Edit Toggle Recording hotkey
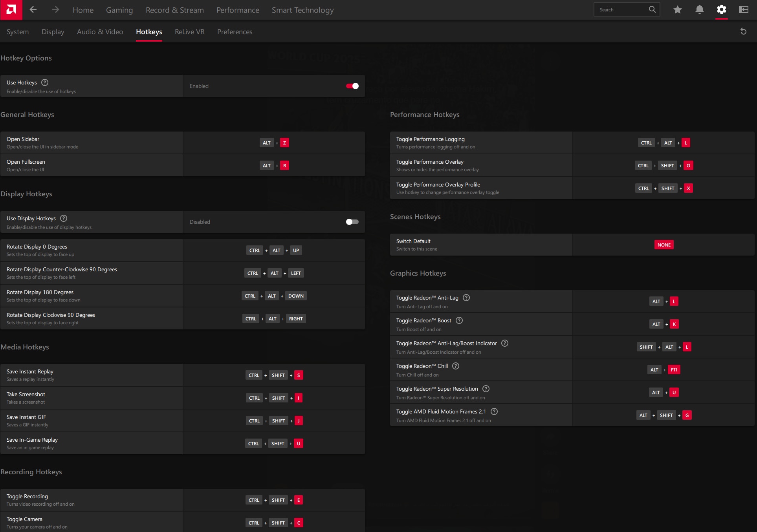Image resolution: width=757 pixels, height=532 pixels. (x=274, y=500)
